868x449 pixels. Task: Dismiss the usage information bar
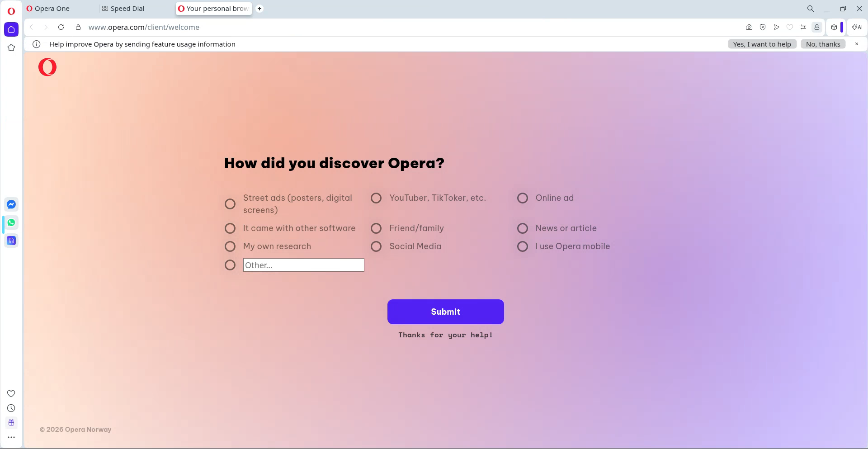pos(856,44)
